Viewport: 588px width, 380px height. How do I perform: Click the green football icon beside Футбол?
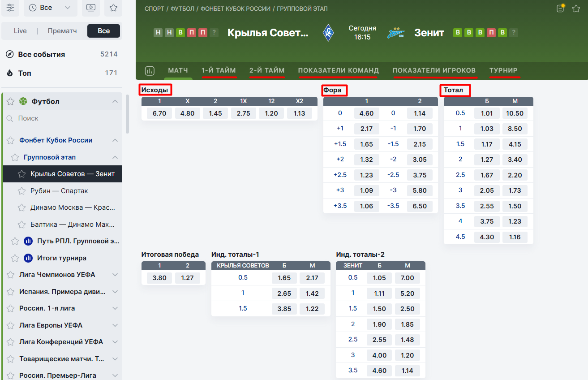23,101
